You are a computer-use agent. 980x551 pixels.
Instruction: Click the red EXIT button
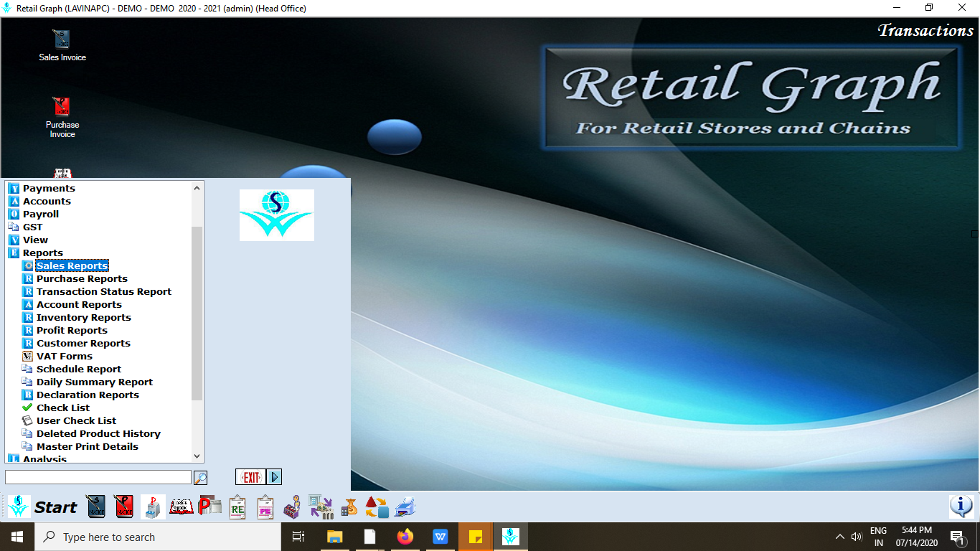click(x=250, y=477)
